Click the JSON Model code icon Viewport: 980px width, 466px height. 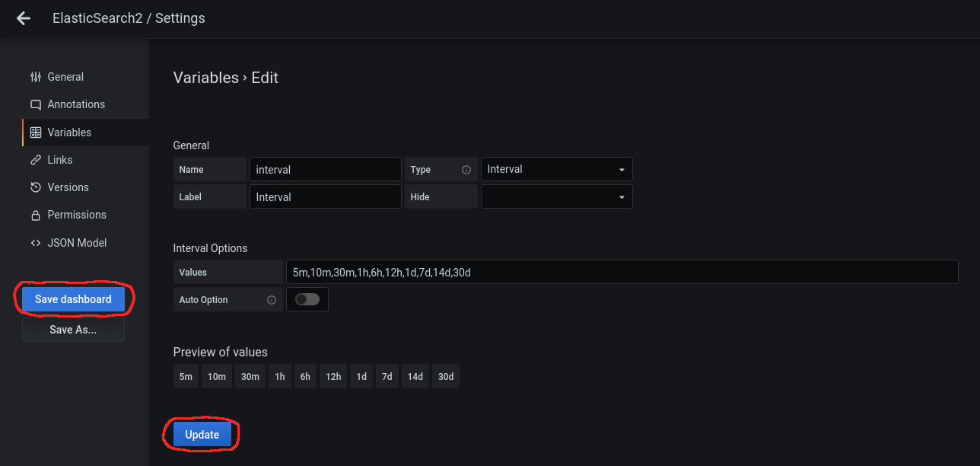tap(35, 243)
